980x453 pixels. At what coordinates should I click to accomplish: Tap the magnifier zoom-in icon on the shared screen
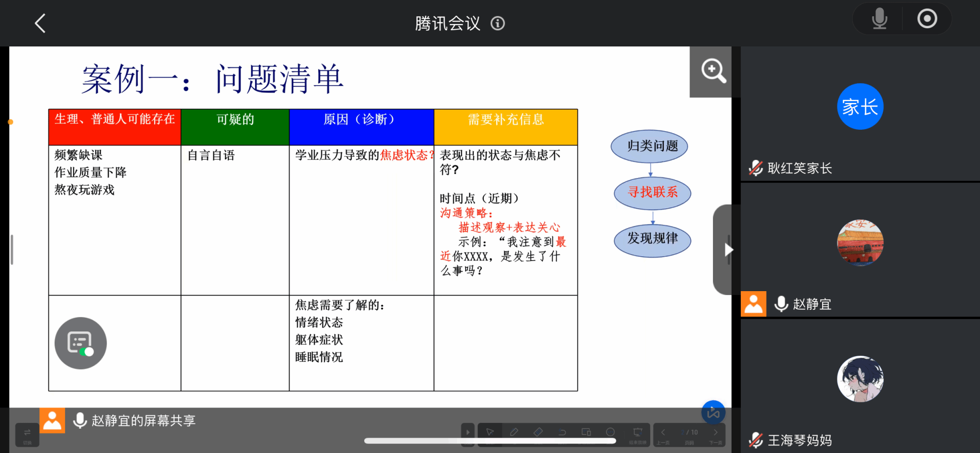point(713,71)
